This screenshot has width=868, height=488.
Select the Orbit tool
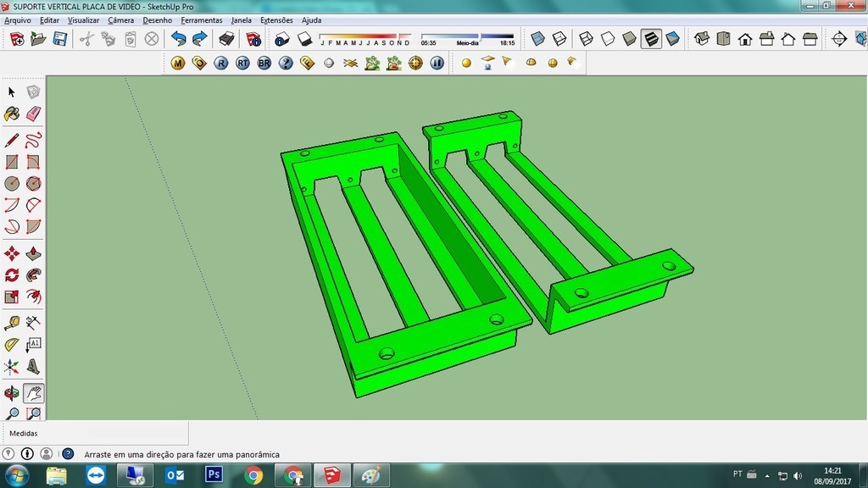[12, 391]
